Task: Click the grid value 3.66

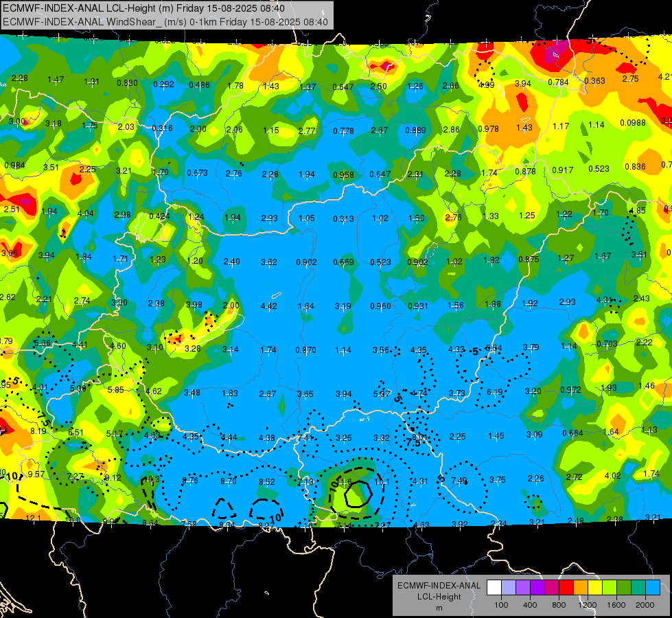Action: 10,253
